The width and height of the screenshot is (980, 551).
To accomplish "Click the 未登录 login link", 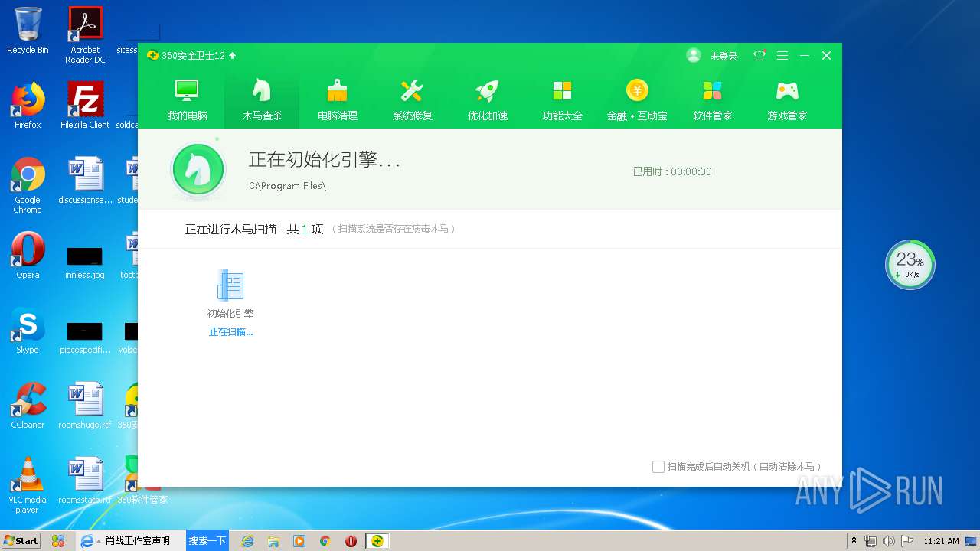I will coord(724,56).
